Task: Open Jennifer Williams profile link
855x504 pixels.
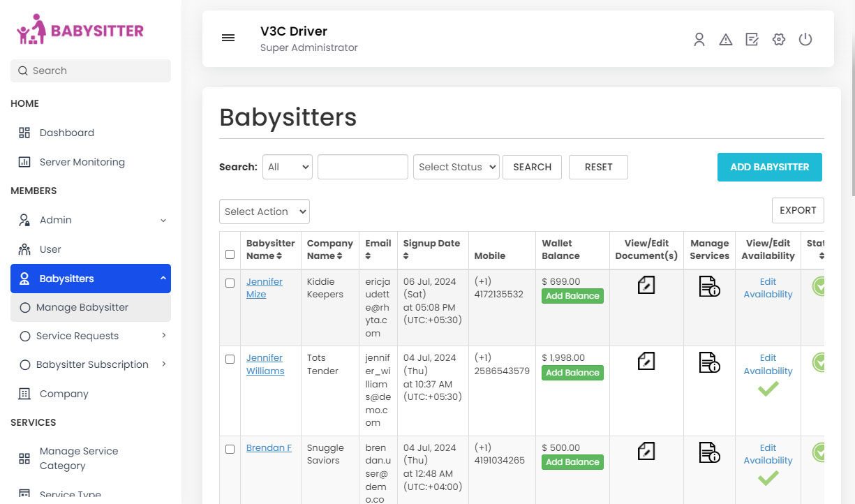Action: (x=265, y=364)
